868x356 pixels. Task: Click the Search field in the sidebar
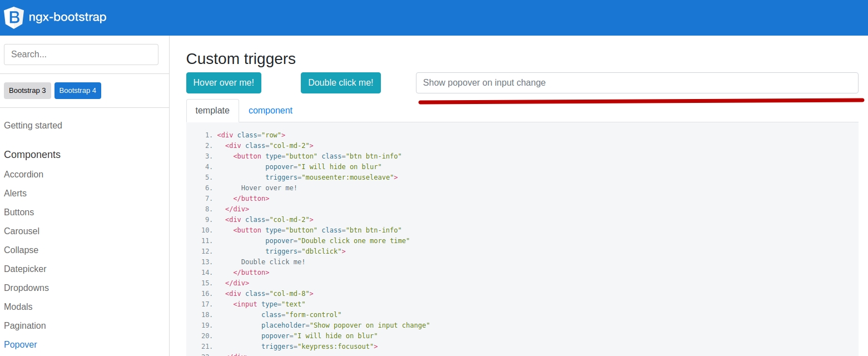81,54
